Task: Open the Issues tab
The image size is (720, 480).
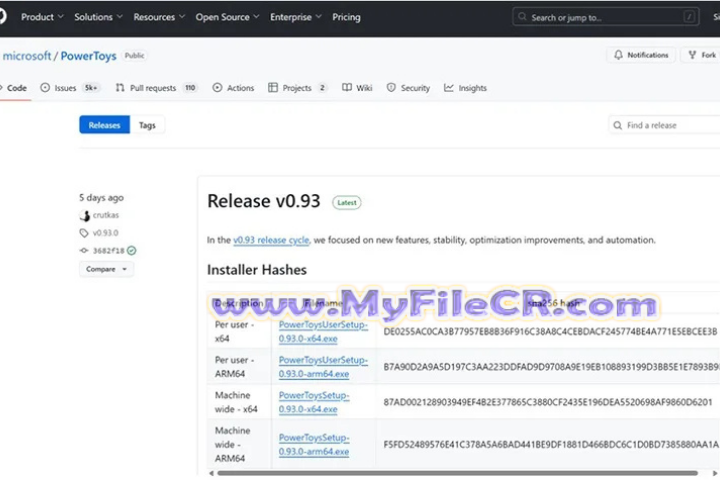Action: pos(70,88)
